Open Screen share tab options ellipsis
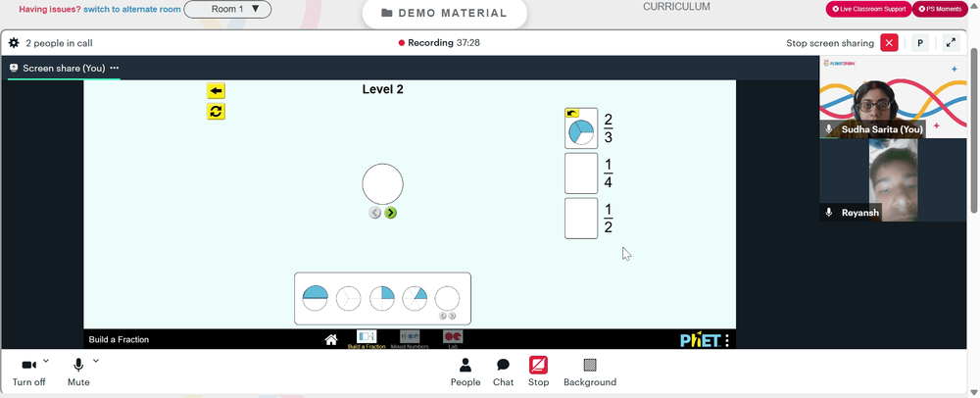The image size is (980, 398). point(115,68)
